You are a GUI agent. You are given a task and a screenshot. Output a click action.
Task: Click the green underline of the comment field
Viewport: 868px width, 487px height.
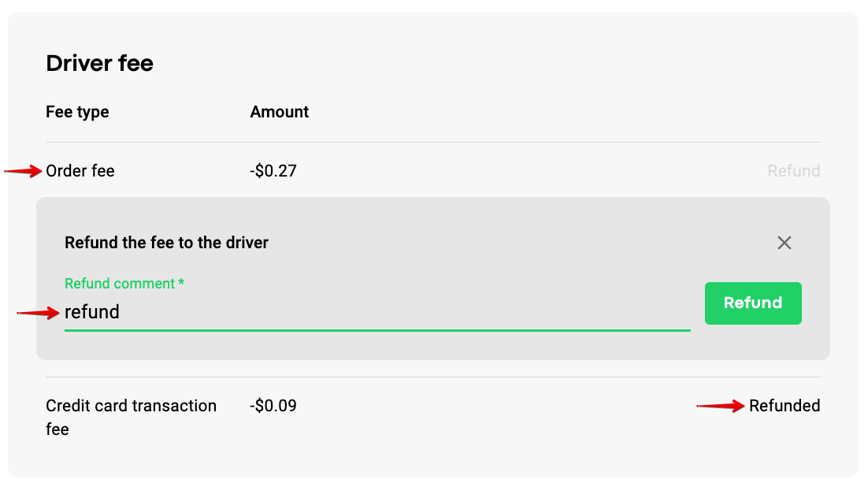[x=377, y=331]
